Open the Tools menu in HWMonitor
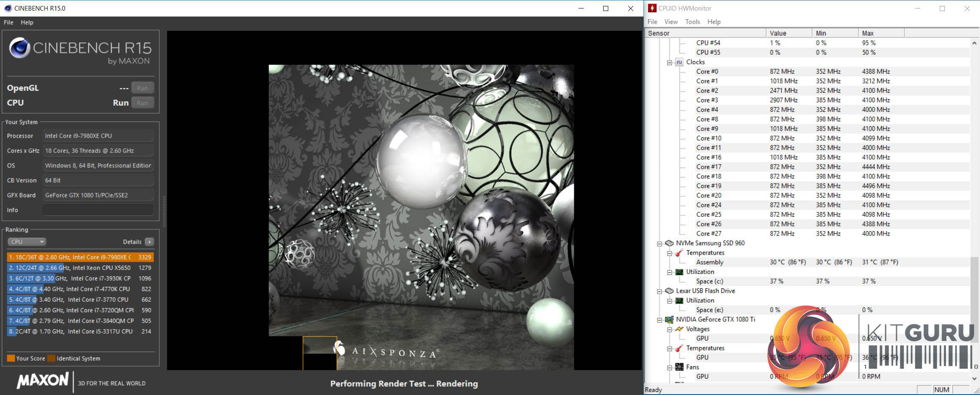 coord(692,22)
